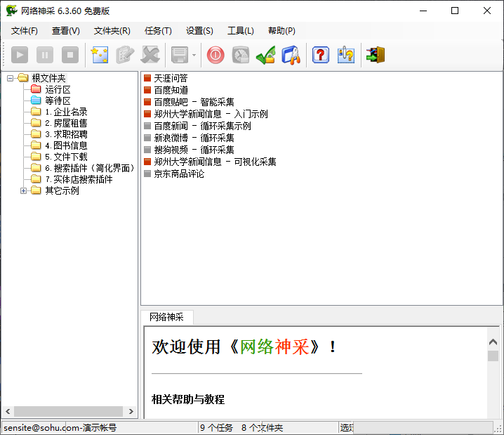This screenshot has width=504, height=435.
Task: Click right arrow of folder tree scrollbar
Action: 131,411
